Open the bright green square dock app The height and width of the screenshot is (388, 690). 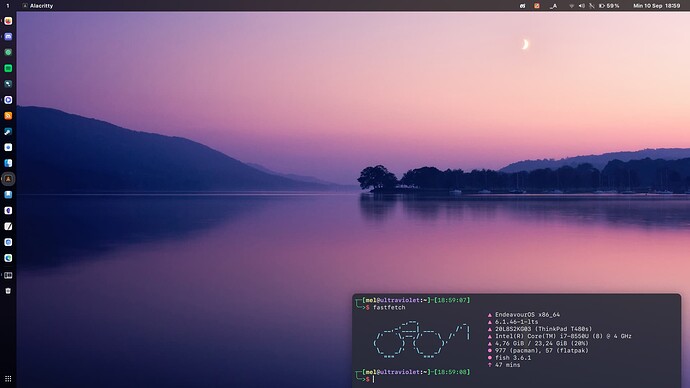coord(8,68)
